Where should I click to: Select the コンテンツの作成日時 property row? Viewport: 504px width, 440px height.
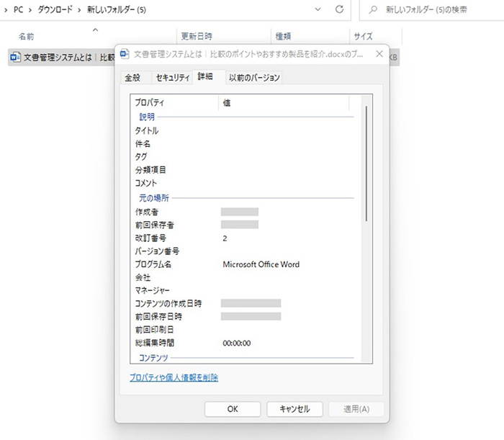point(244,303)
